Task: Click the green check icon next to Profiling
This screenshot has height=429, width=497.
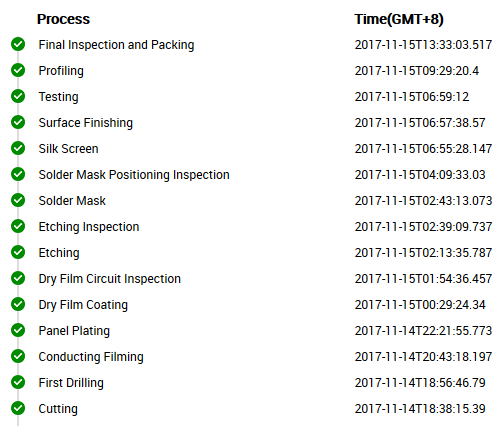Action: 18,70
